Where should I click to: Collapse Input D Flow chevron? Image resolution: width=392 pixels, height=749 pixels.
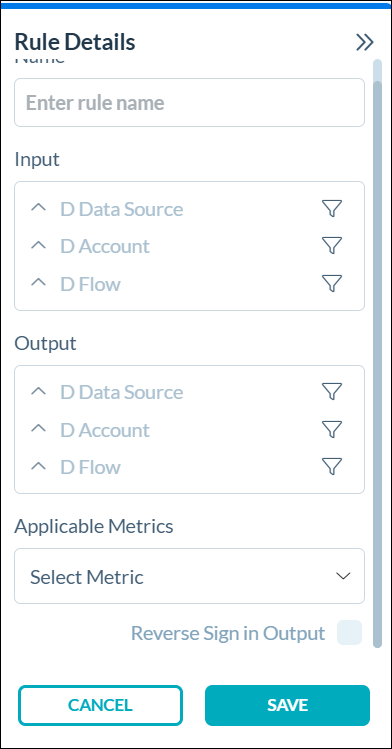tap(38, 282)
